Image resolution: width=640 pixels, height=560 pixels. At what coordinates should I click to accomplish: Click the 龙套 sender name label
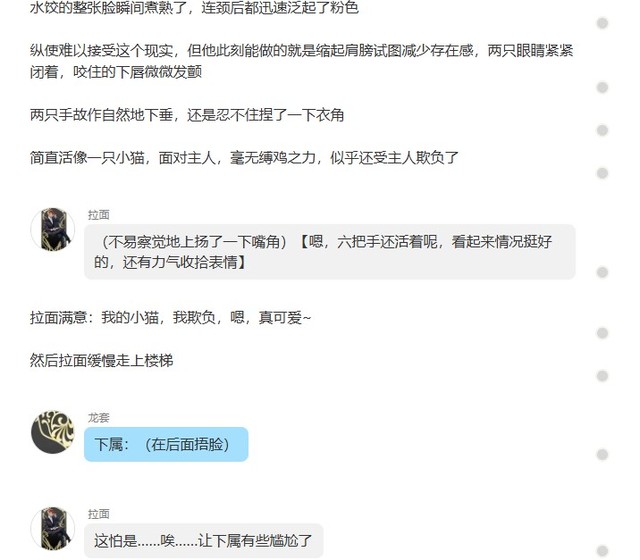tap(99, 418)
